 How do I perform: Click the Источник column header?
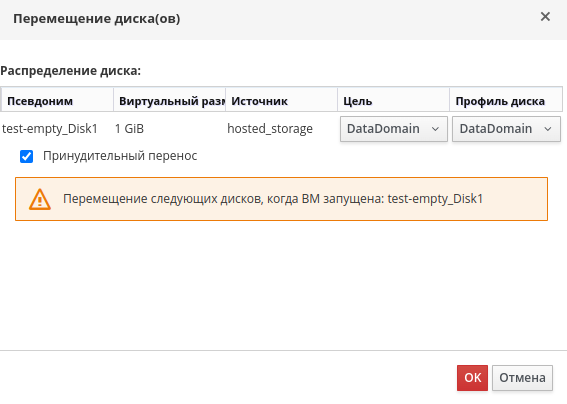click(x=282, y=101)
